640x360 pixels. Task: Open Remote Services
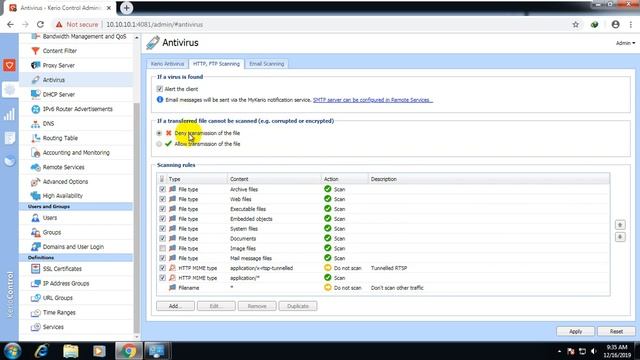coord(63,167)
